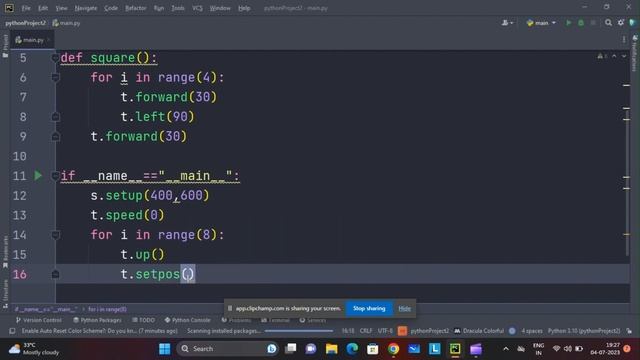Viewport: 640px width, 360px height.
Task: Click the Hide link in sharing bar
Action: click(404, 309)
